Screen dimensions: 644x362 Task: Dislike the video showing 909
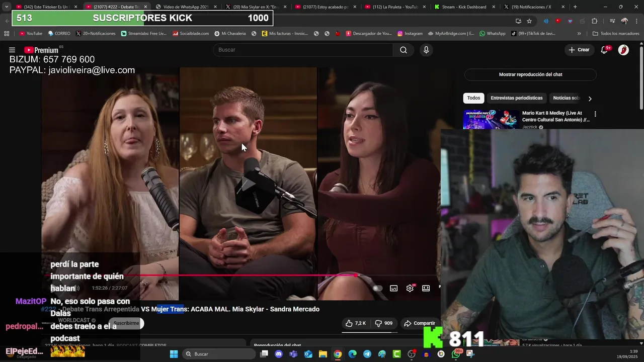pyautogui.click(x=383, y=323)
